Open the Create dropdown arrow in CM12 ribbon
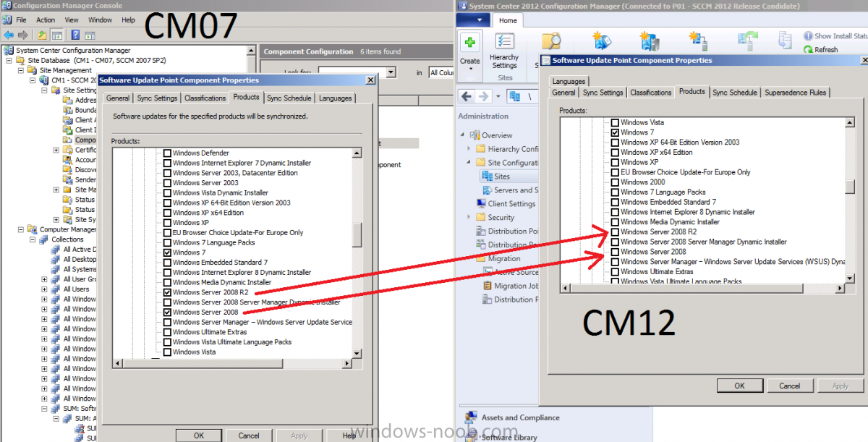This screenshot has height=442, width=868. tap(470, 70)
